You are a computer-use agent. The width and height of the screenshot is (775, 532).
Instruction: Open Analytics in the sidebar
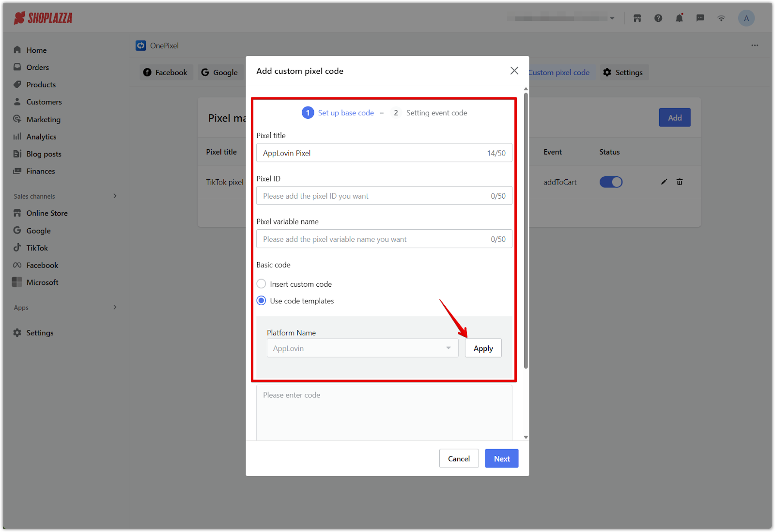(41, 137)
